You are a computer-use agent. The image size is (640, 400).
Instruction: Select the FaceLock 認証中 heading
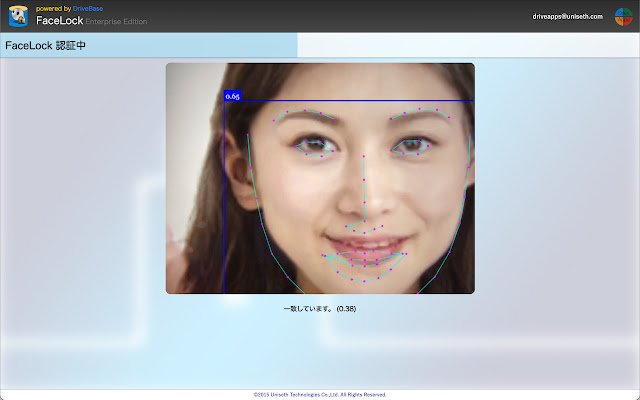[x=45, y=45]
